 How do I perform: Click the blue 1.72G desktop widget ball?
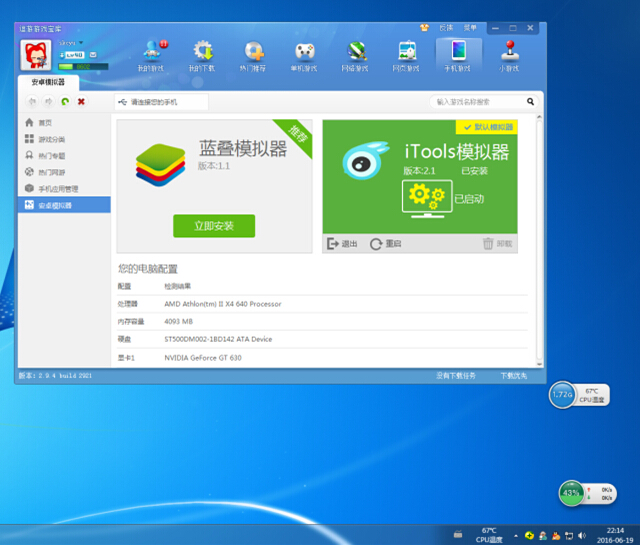click(x=562, y=395)
